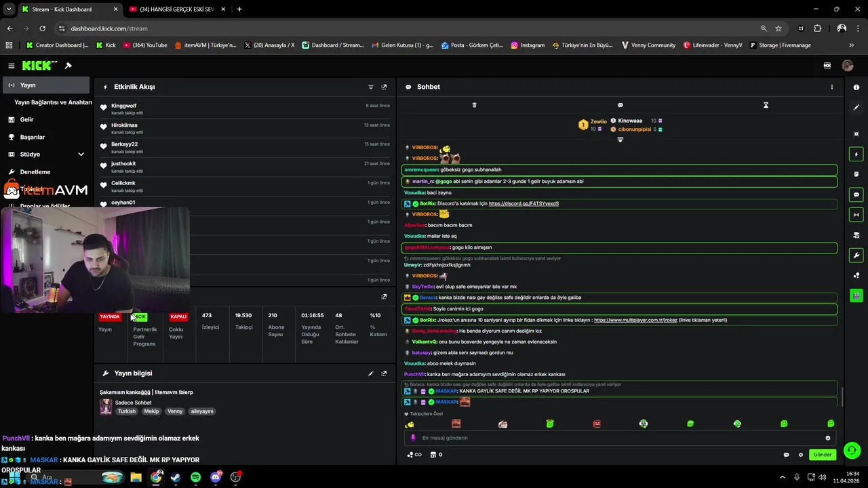Click the pin icon next to the Kick logo

tap(68, 66)
